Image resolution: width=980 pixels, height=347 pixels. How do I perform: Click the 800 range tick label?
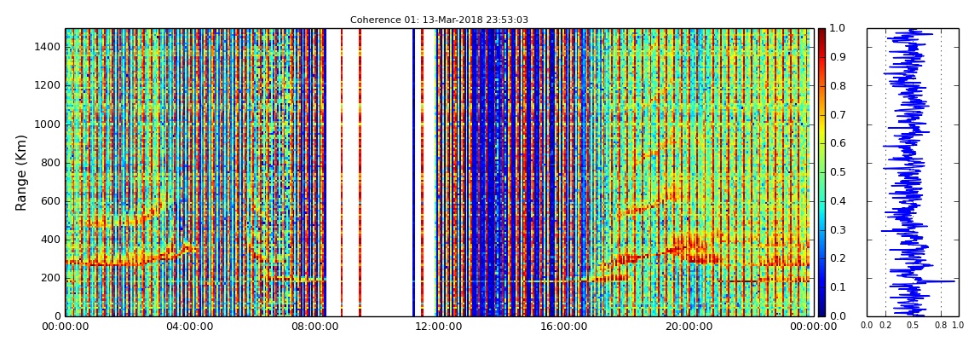coord(50,163)
